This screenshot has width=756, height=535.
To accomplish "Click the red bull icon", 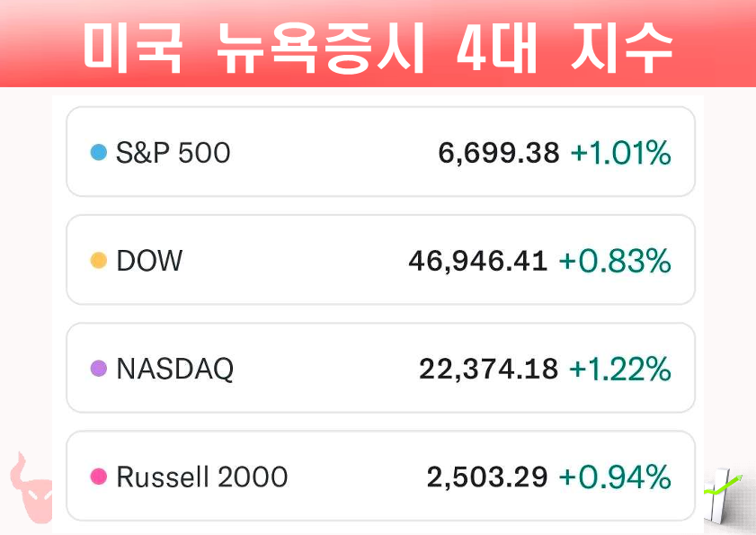I will 29,490.
